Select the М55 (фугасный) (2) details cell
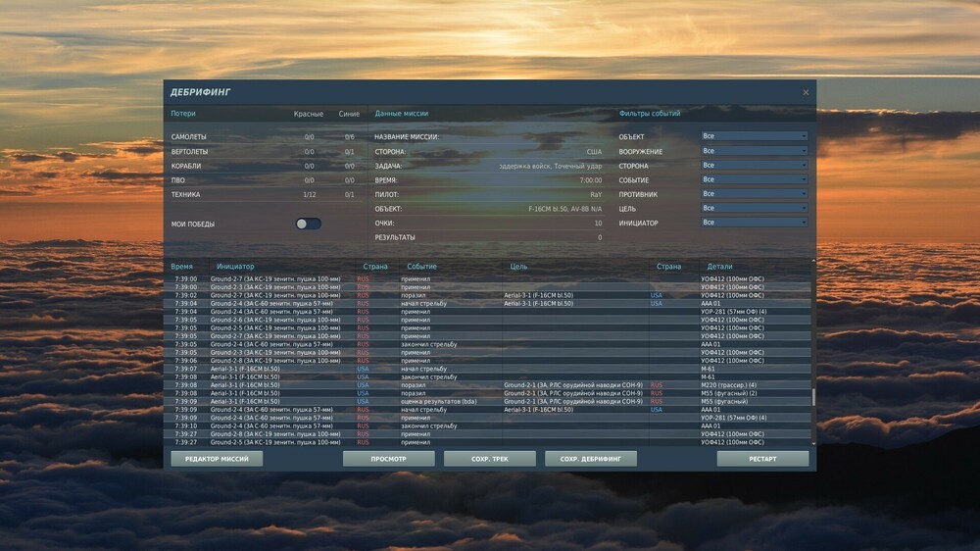This screenshot has width=980, height=551. (x=729, y=393)
